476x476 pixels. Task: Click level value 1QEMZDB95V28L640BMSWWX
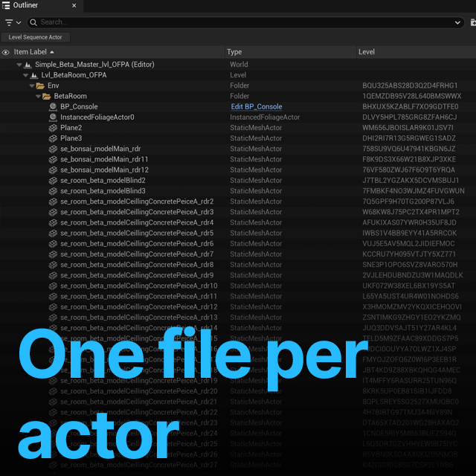click(x=411, y=97)
